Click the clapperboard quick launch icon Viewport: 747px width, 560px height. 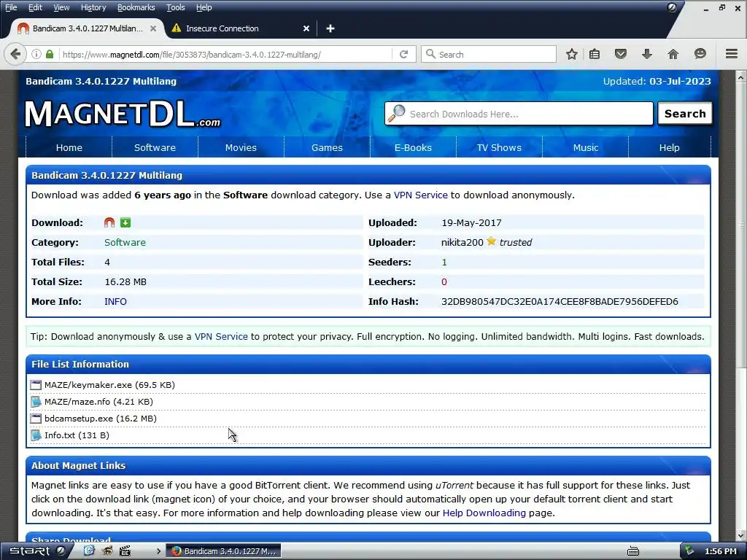[x=125, y=551]
